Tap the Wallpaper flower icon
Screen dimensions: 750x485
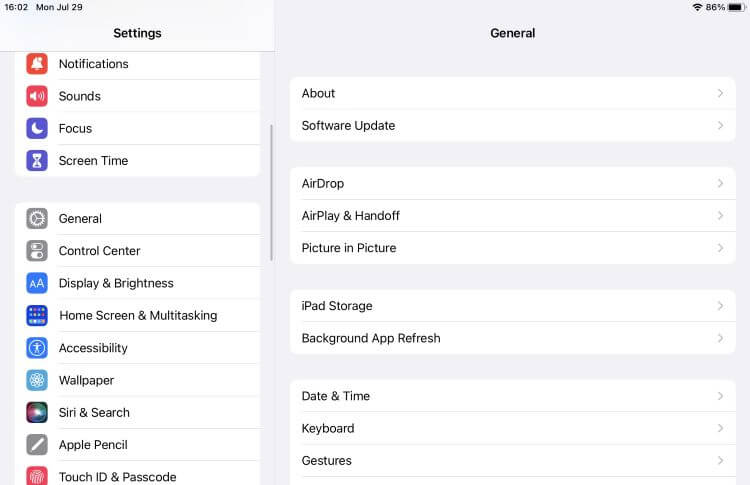click(x=37, y=380)
